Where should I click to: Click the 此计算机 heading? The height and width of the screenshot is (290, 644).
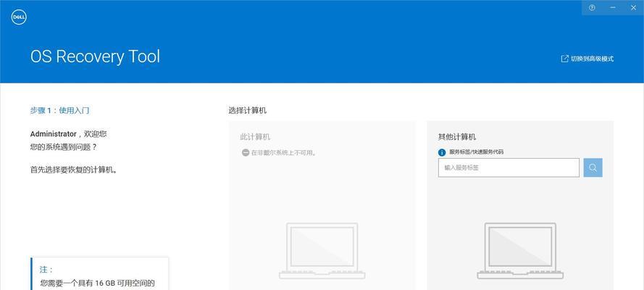point(255,137)
